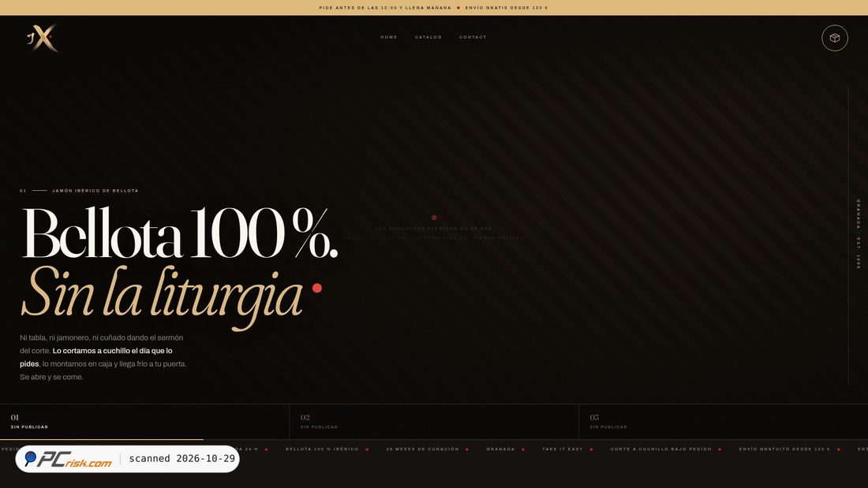This screenshot has height=488, width=868.
Task: Click the faded 'Los productos' notice in hero center
Action: [x=433, y=233]
